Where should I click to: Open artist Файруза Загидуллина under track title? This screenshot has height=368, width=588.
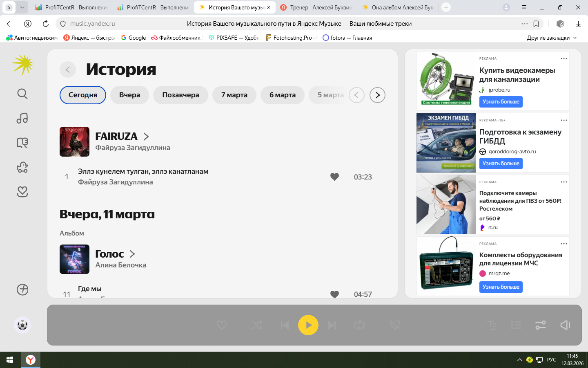(x=116, y=182)
